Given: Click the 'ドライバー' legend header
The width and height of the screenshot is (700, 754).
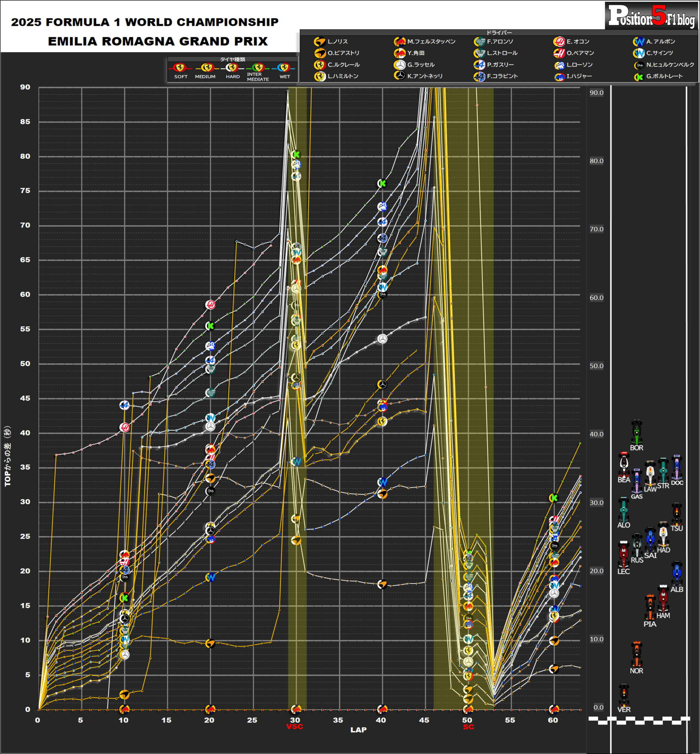Looking at the screenshot, I should point(499,33).
